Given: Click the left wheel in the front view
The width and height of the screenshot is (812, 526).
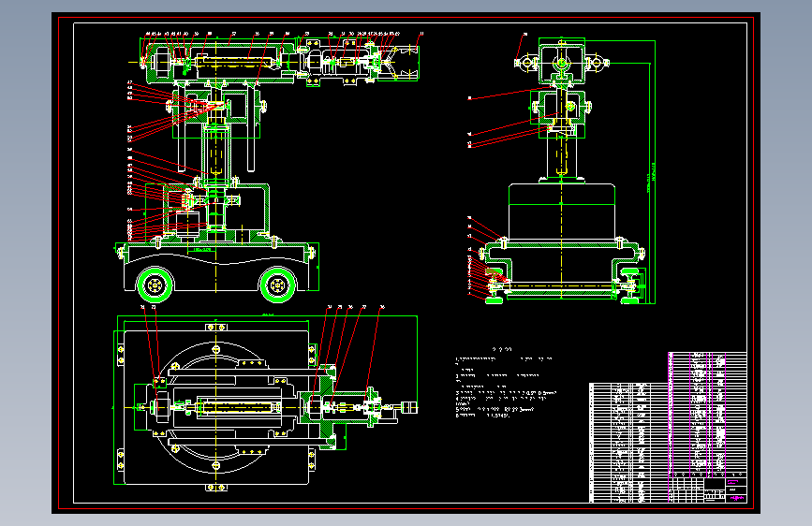Looking at the screenshot, I should tap(155, 285).
